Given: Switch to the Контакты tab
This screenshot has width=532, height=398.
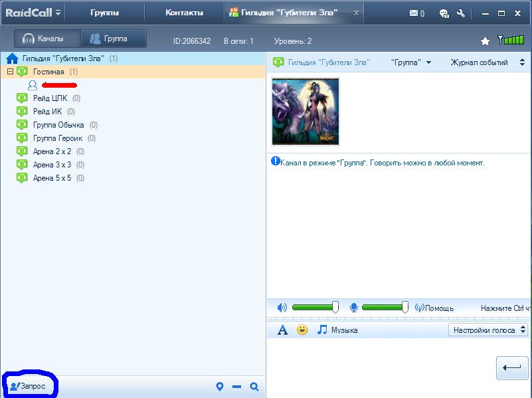Looking at the screenshot, I should [184, 13].
